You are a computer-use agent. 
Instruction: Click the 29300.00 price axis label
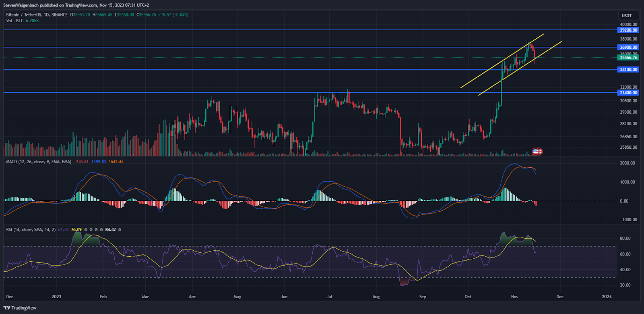click(628, 112)
